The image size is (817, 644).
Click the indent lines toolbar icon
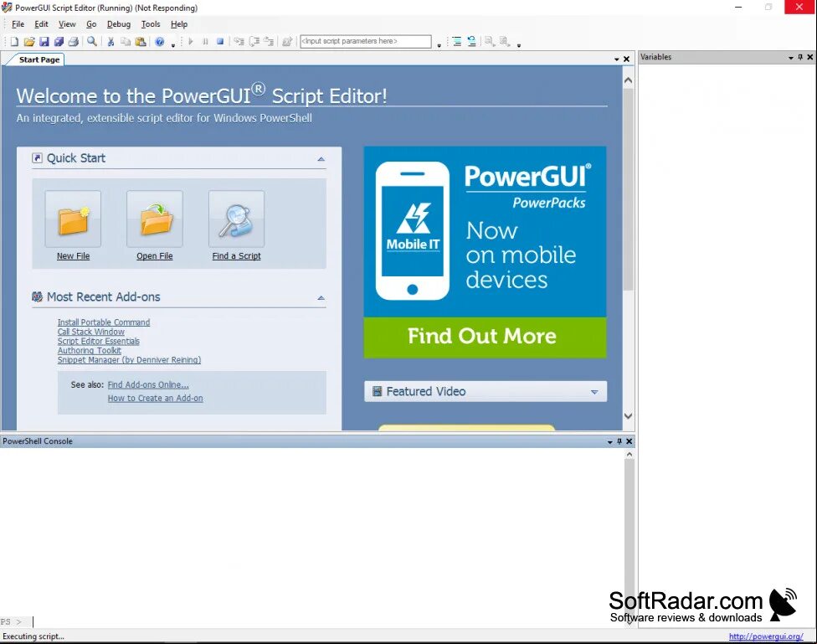pos(457,42)
